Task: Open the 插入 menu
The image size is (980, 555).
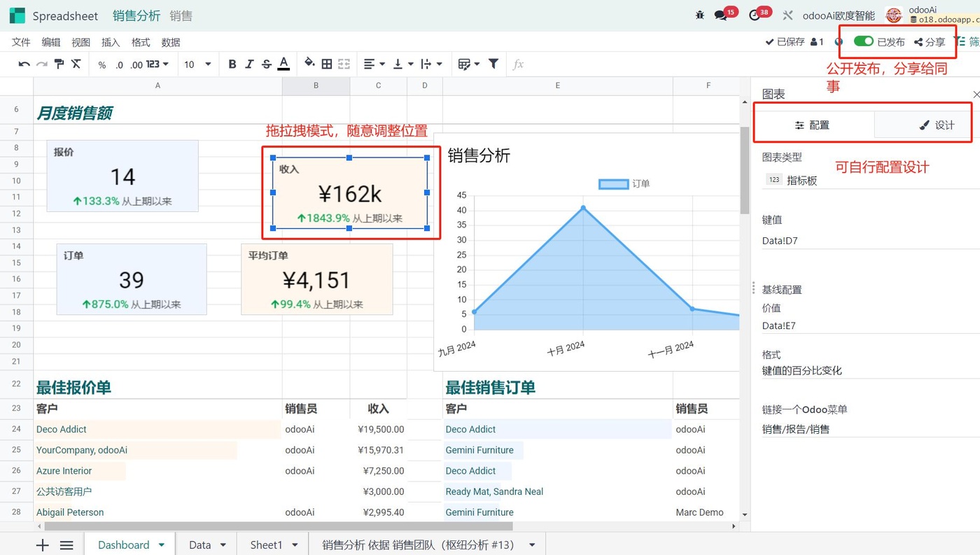Action: (x=111, y=42)
